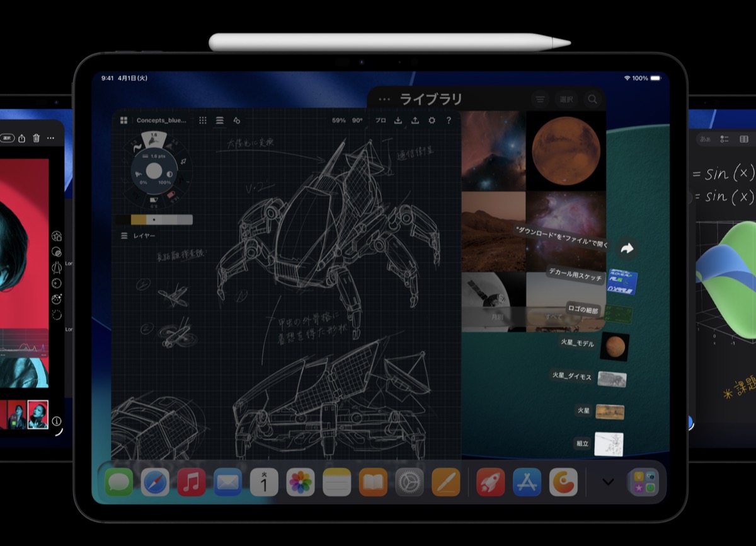Pick the gold color swatch in color bar
The height and width of the screenshot is (546, 756).
(x=139, y=220)
